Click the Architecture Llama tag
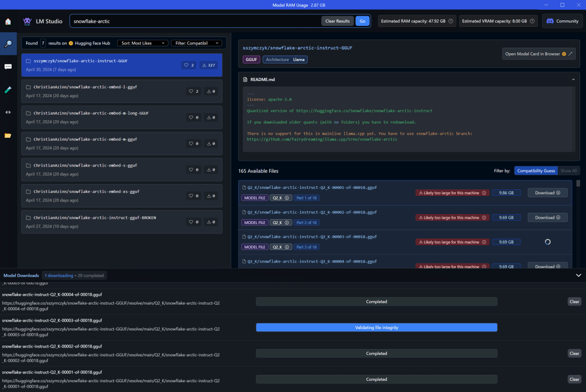The height and width of the screenshot is (392, 586). (285, 60)
